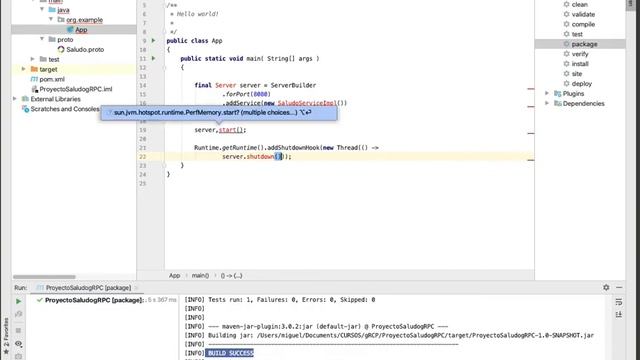
Task: Select the package Maven goal
Action: (584, 44)
